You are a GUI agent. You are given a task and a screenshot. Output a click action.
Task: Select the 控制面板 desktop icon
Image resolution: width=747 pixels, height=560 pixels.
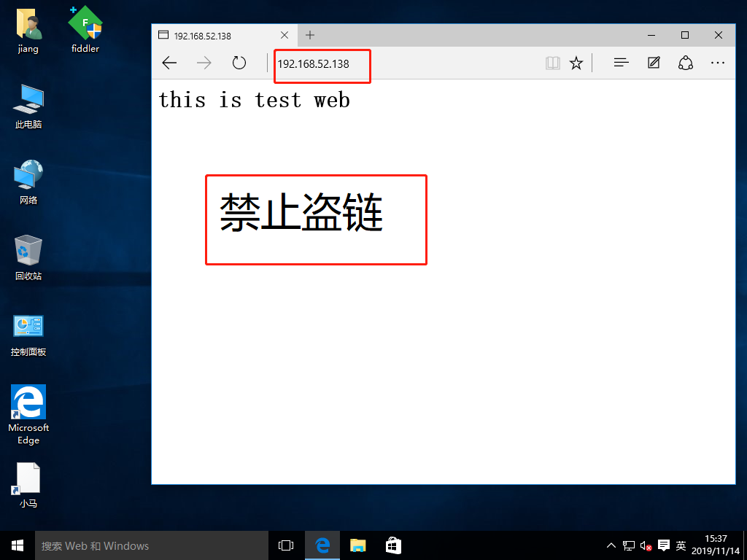point(28,335)
